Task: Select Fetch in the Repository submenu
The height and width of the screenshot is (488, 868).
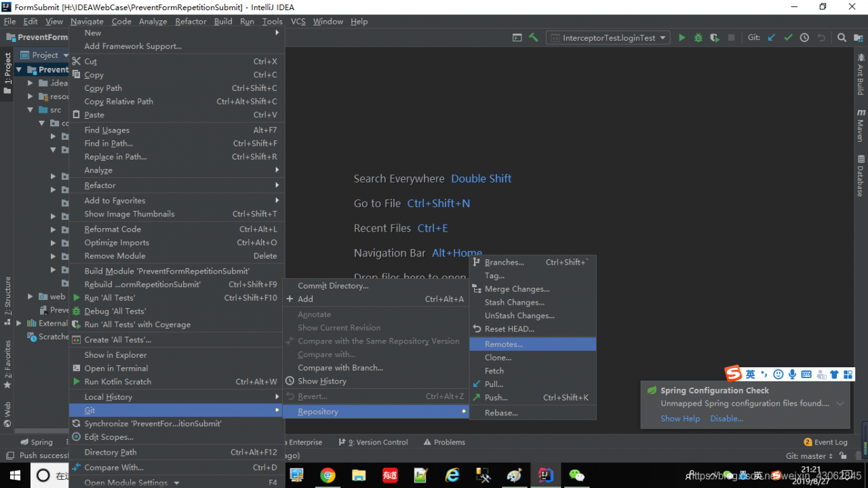Action: tap(532, 371)
